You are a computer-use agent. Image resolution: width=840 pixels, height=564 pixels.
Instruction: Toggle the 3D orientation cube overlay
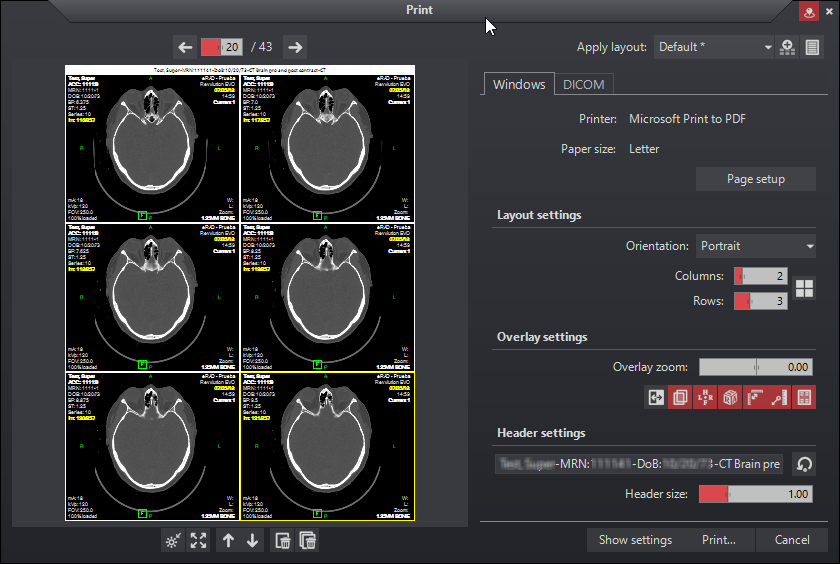coord(731,397)
